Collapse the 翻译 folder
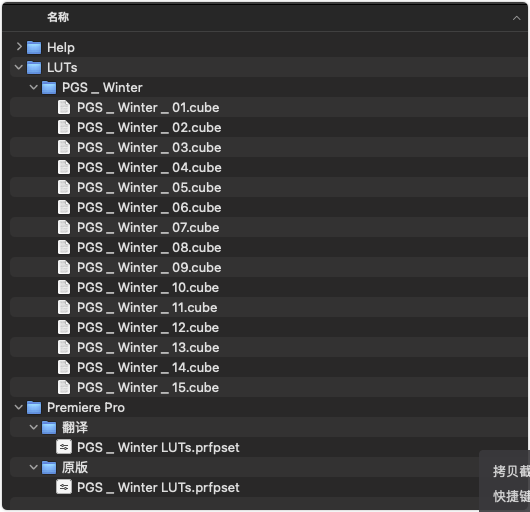 (34, 427)
